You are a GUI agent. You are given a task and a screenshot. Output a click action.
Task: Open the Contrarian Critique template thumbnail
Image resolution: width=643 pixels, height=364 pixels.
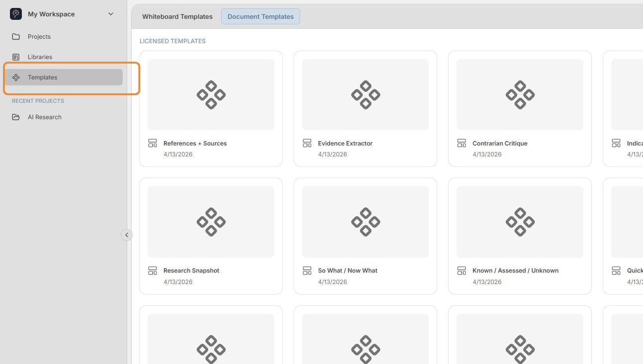click(x=520, y=94)
